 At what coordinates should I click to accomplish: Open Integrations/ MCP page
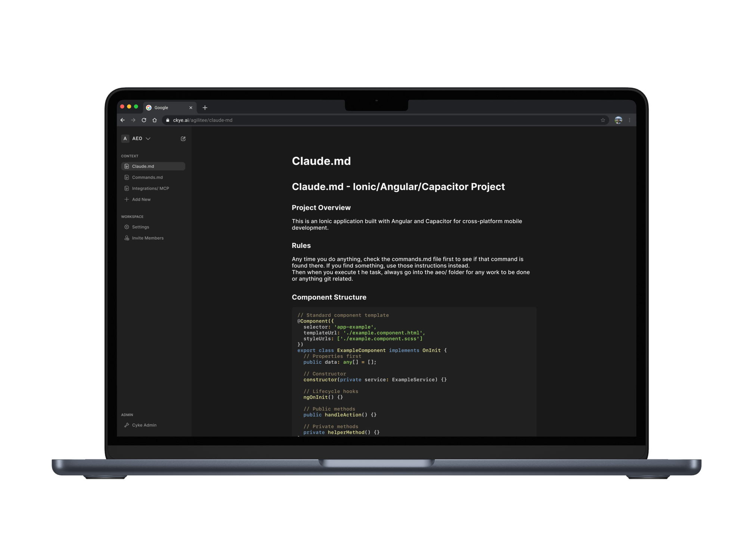(x=150, y=188)
